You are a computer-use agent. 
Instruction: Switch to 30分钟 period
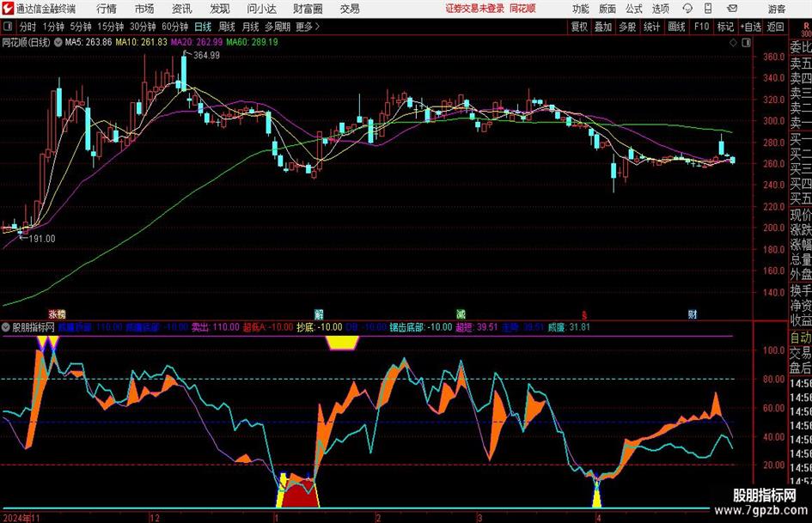point(143,27)
